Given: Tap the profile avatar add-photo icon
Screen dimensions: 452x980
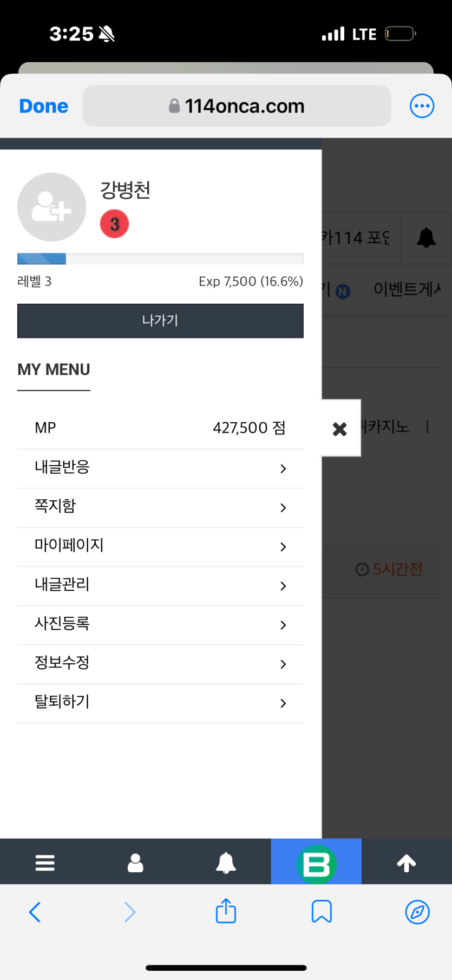Looking at the screenshot, I should coord(52,207).
